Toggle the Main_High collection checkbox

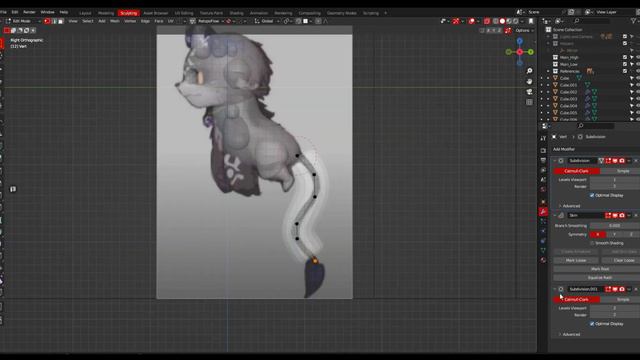coord(625,57)
